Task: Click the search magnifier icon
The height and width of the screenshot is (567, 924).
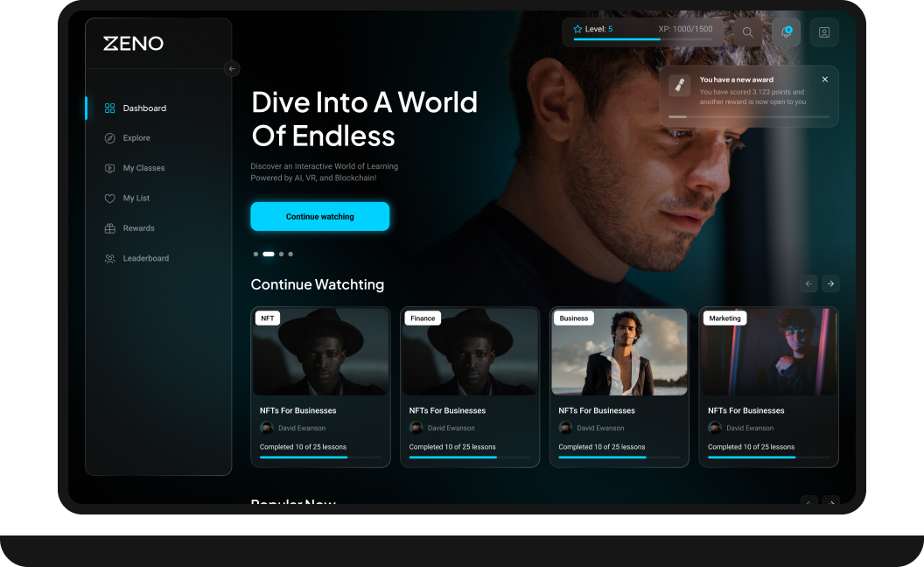Action: 747,32
